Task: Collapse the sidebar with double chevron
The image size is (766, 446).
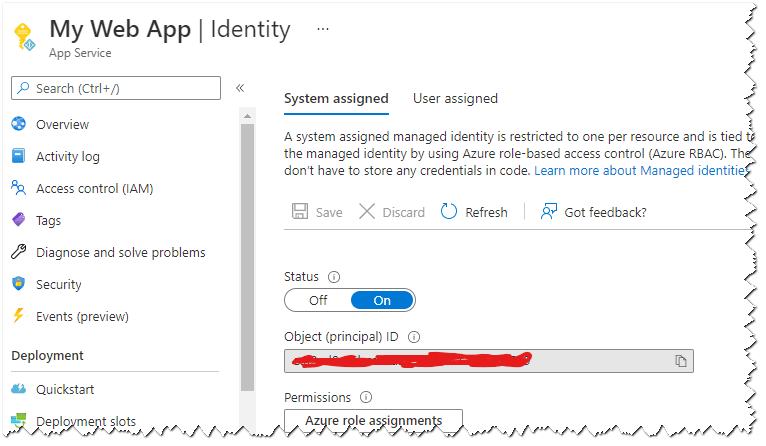Action: point(240,88)
